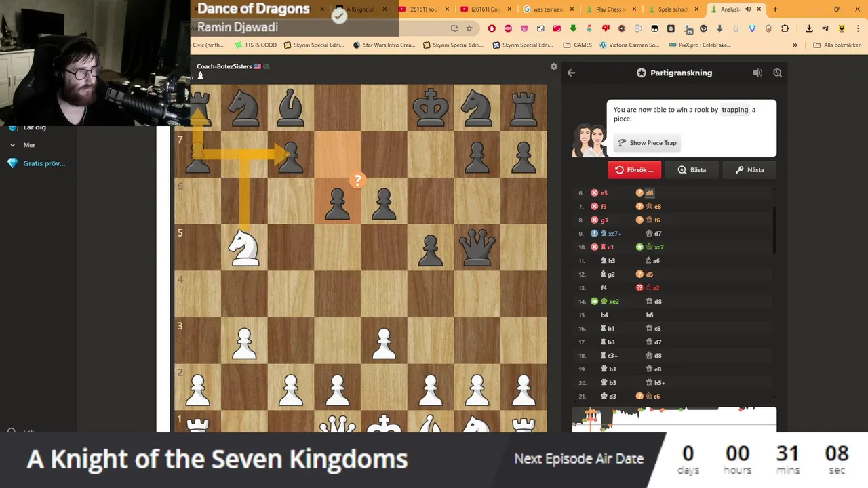Click the move list vertical scrollbar

pos(775,230)
